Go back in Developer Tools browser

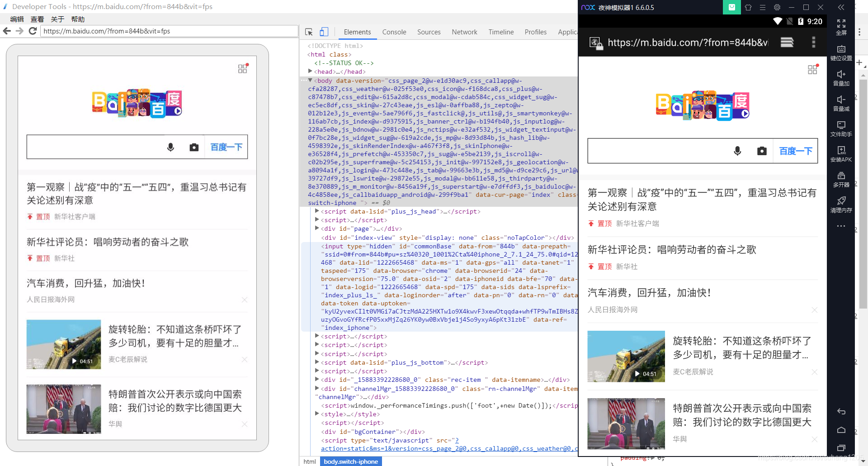[x=7, y=31]
